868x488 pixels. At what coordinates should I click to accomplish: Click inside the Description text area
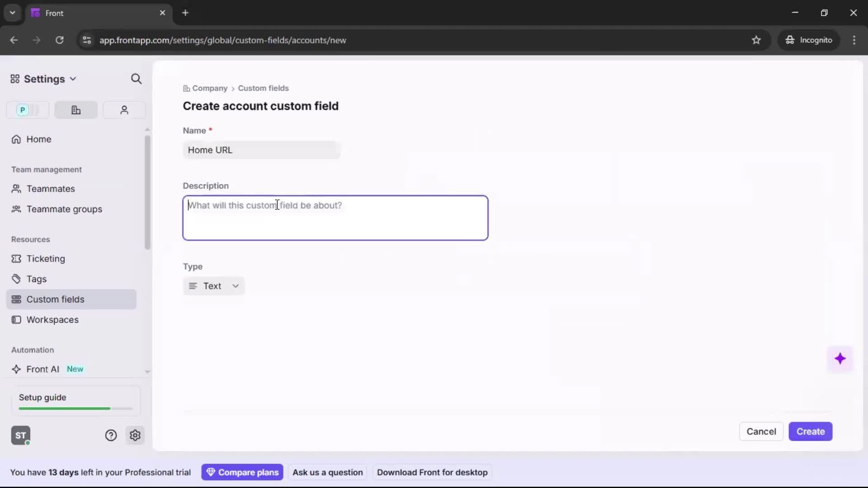tap(335, 218)
